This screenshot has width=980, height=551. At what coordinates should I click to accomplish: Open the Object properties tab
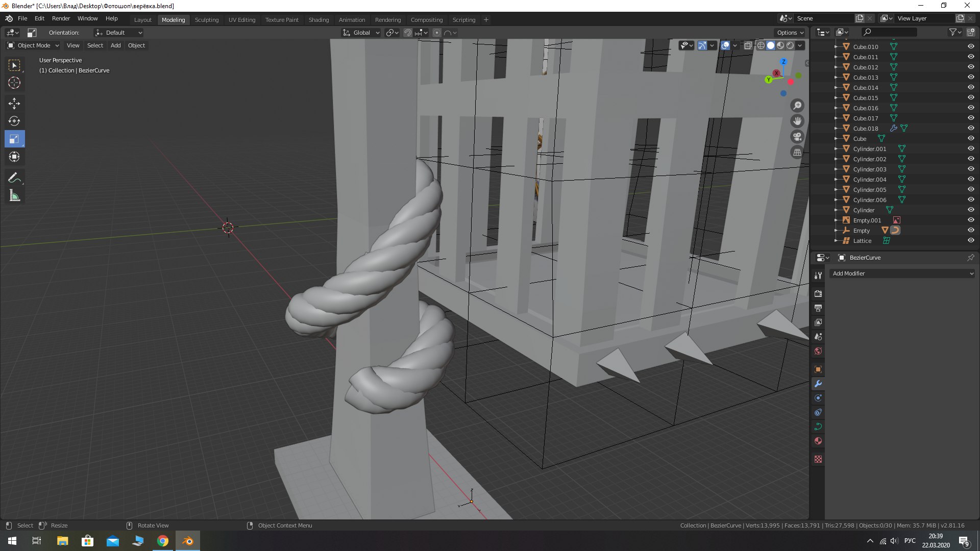(x=818, y=369)
